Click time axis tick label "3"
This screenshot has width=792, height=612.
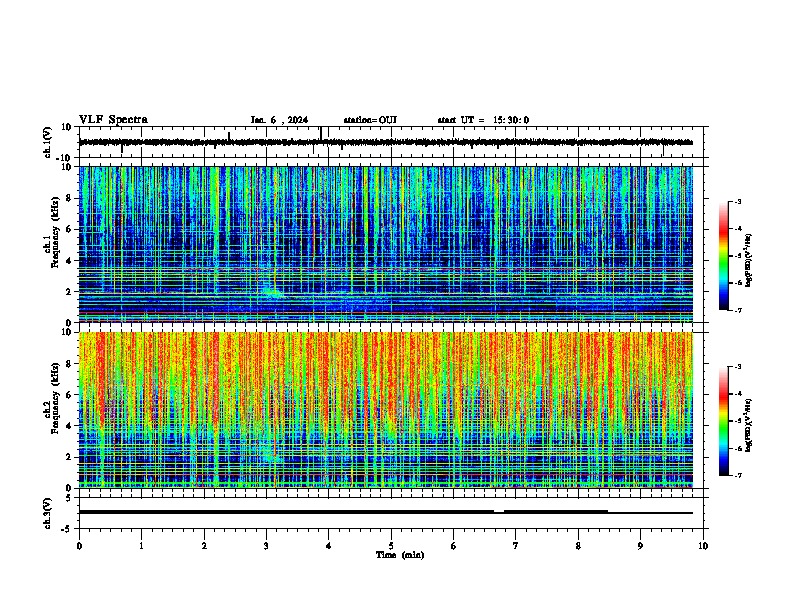point(266,546)
